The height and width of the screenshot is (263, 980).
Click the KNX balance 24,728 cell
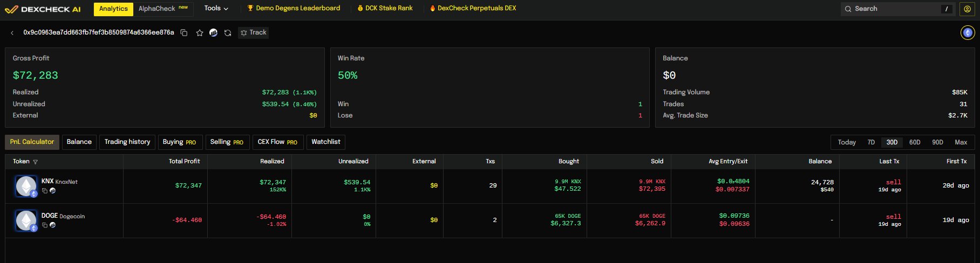click(822, 186)
